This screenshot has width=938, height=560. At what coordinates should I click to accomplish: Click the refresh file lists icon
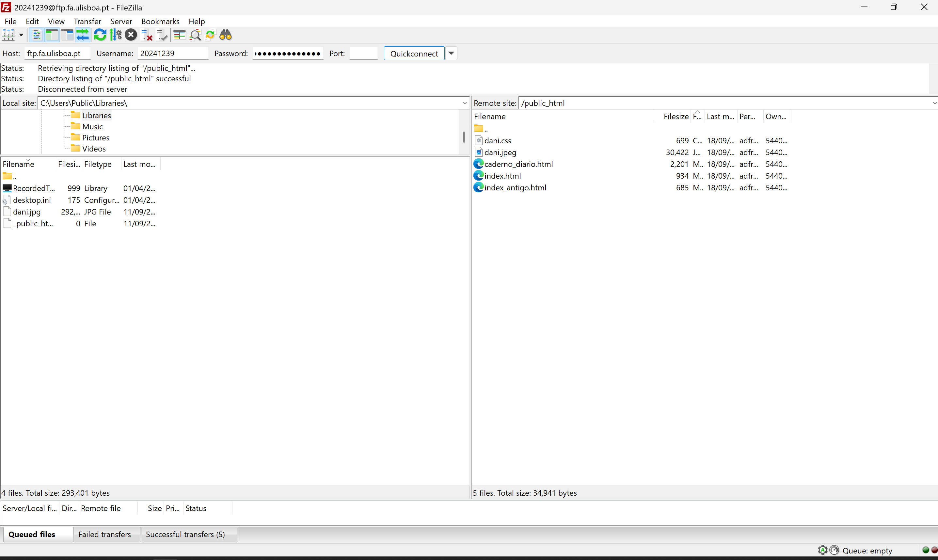[100, 35]
